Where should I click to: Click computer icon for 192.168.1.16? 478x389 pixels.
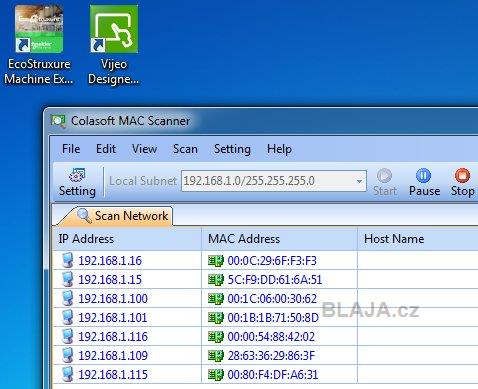68,260
